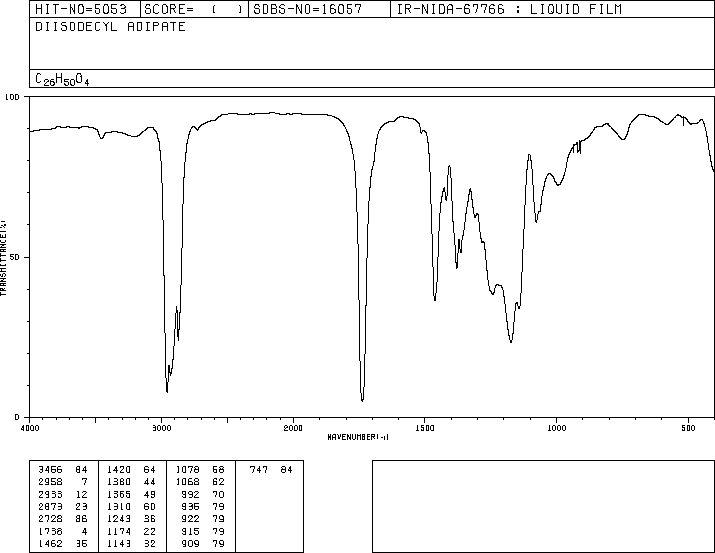Click the 1500 x-axis tick label
This screenshot has height=553, width=715.
click(x=425, y=428)
